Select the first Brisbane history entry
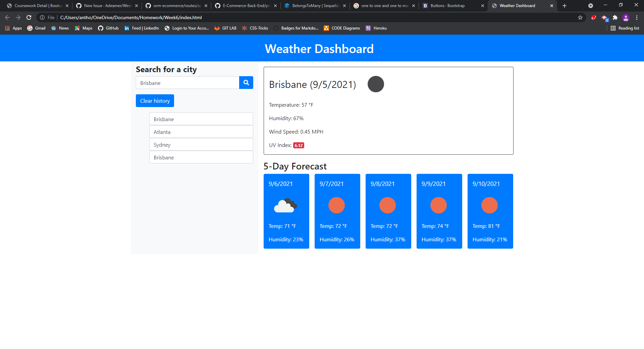 pos(201,119)
